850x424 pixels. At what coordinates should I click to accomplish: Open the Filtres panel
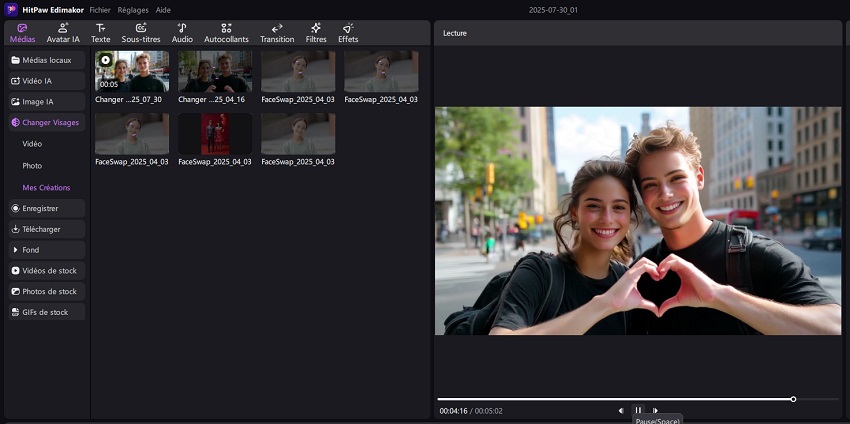[316, 33]
